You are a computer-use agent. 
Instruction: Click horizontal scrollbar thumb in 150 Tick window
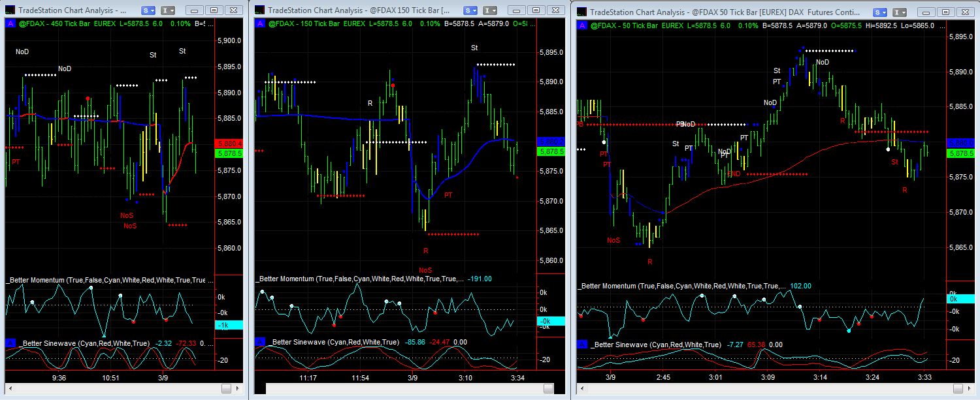[x=548, y=388]
